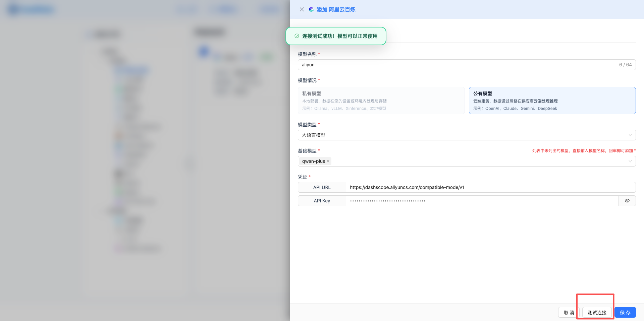
Task: Click the 阿里云百炼 logo icon
Action: click(x=311, y=9)
